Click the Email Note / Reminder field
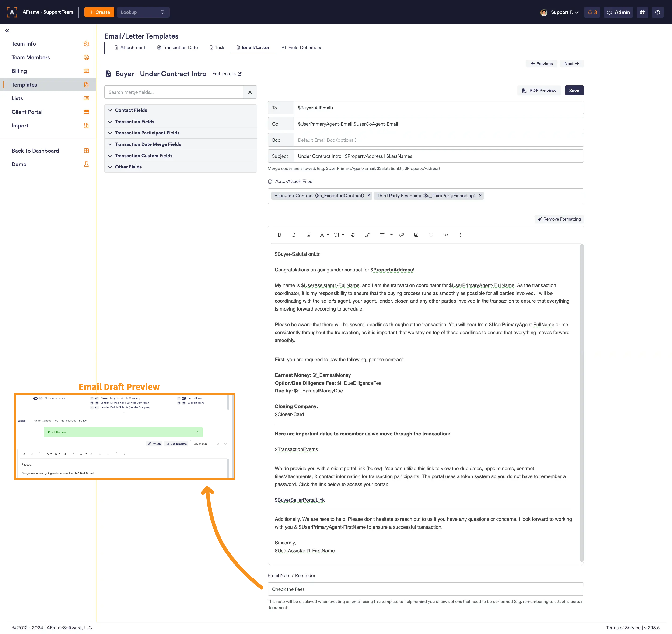This screenshot has width=672, height=634. [x=425, y=589]
